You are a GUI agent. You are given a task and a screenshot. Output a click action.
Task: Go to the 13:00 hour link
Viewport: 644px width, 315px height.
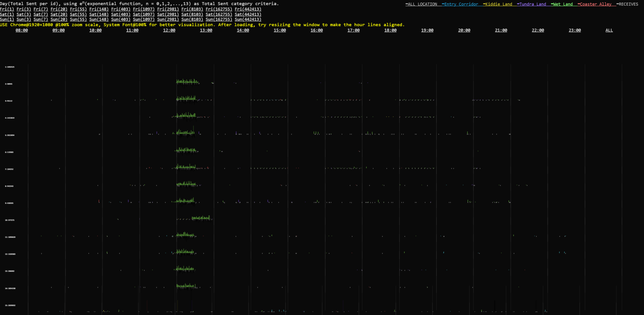206,30
